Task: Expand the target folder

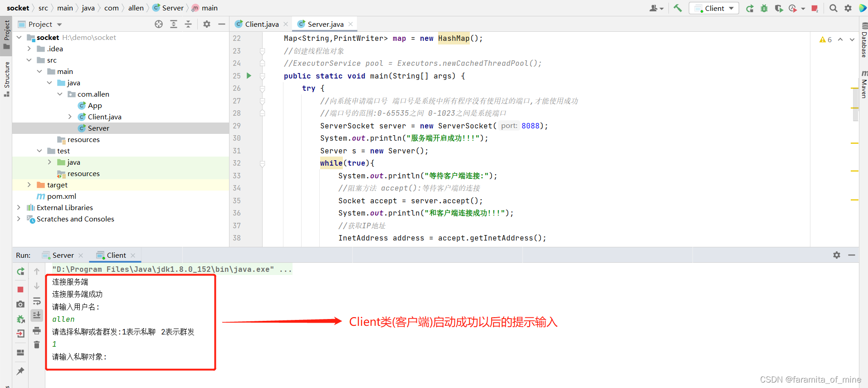Action: coord(29,185)
